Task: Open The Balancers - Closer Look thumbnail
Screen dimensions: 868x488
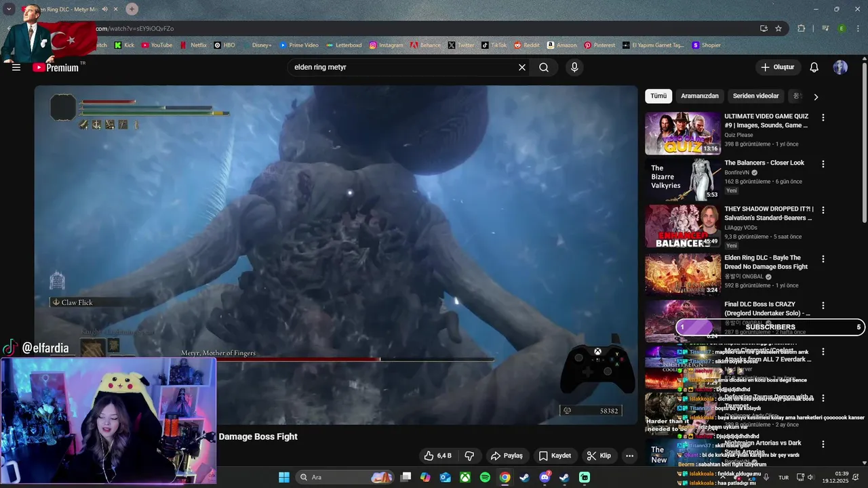Action: point(683,180)
